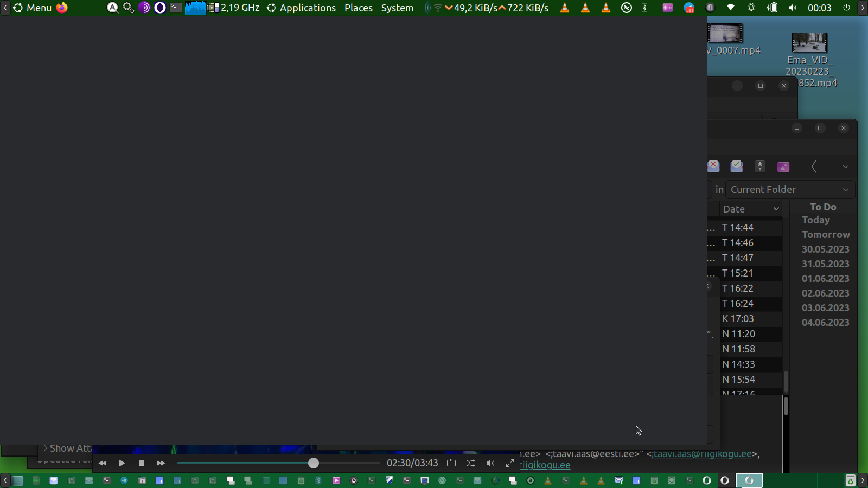Open the terminal launcher in top panel
Image resolution: width=868 pixels, height=488 pixels.
pyautogui.click(x=176, y=8)
